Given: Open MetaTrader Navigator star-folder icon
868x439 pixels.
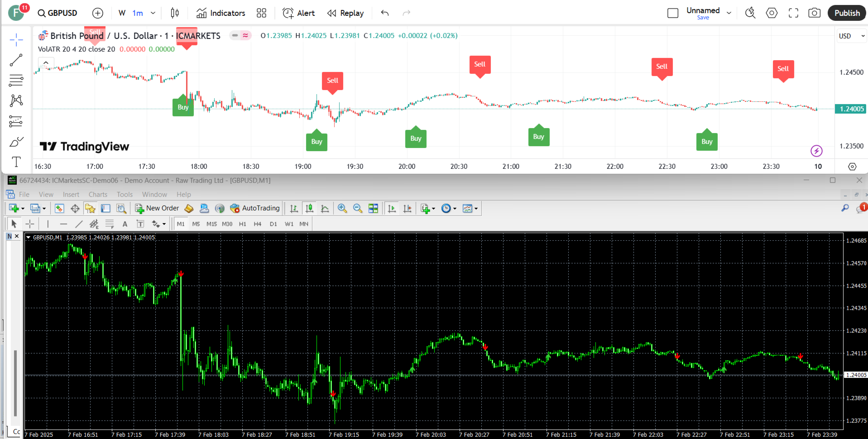Looking at the screenshot, I should coord(90,208).
